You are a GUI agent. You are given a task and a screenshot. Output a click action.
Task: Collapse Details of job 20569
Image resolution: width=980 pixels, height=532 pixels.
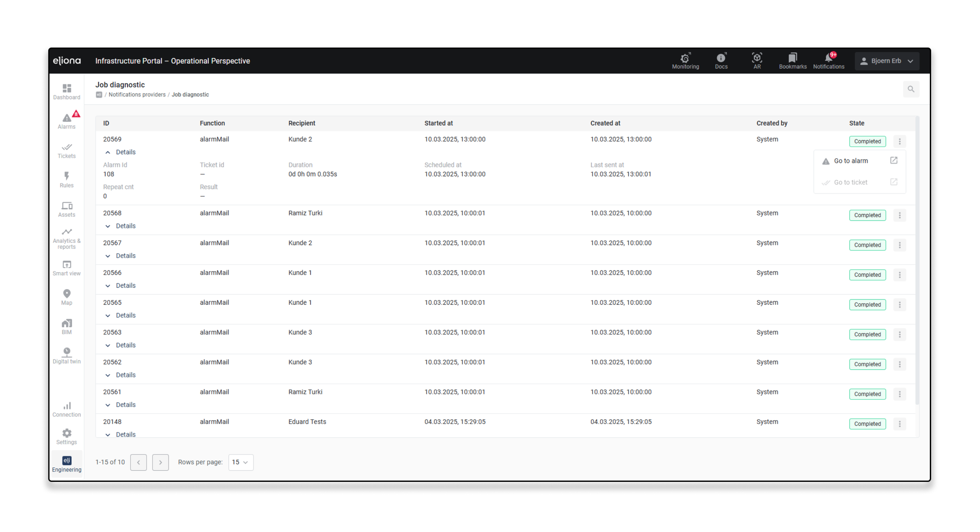pyautogui.click(x=120, y=152)
